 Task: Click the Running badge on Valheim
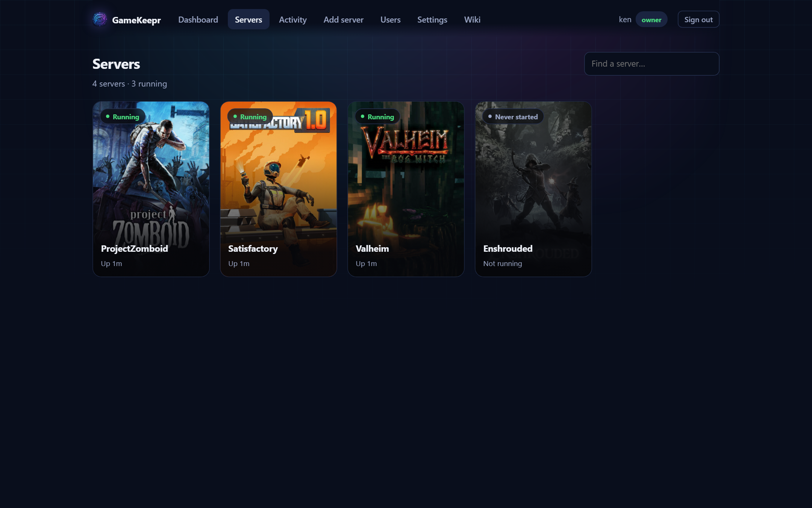tap(377, 117)
